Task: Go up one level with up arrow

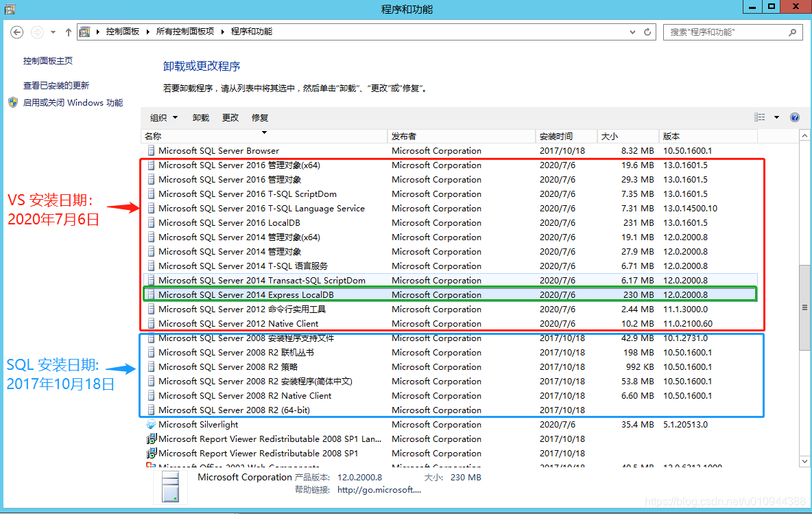Action: point(69,32)
